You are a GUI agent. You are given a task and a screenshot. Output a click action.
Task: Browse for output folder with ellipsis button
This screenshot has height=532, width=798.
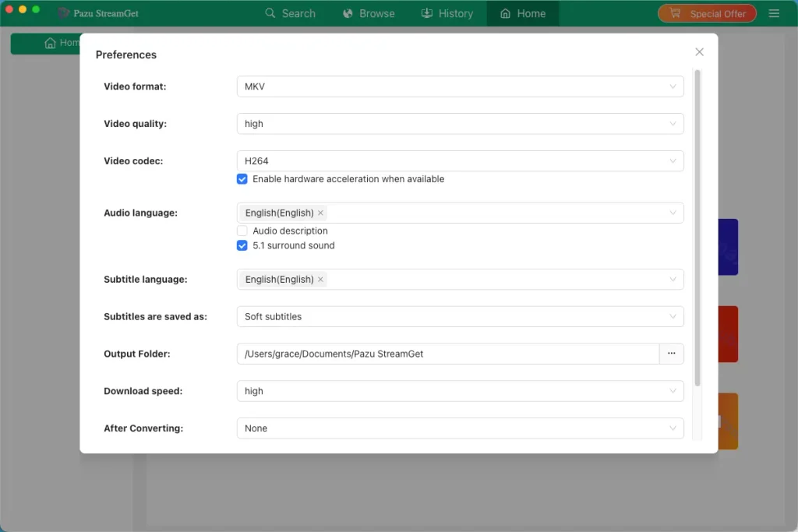(x=671, y=354)
